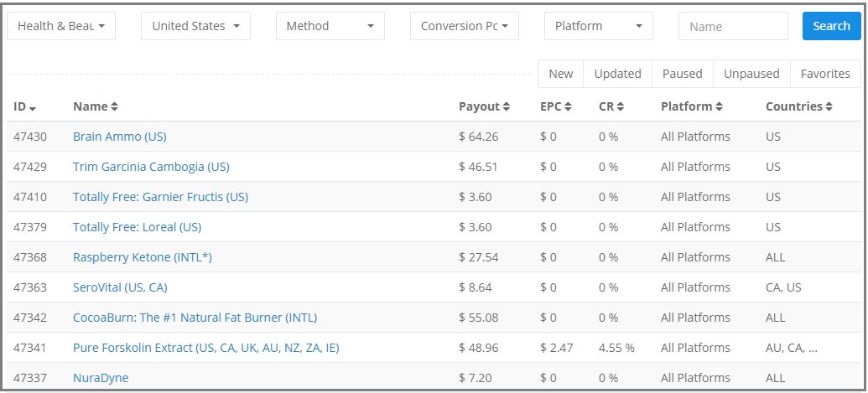Select ID cell 47368
Image resolution: width=868 pixels, height=393 pixels.
pos(30,257)
